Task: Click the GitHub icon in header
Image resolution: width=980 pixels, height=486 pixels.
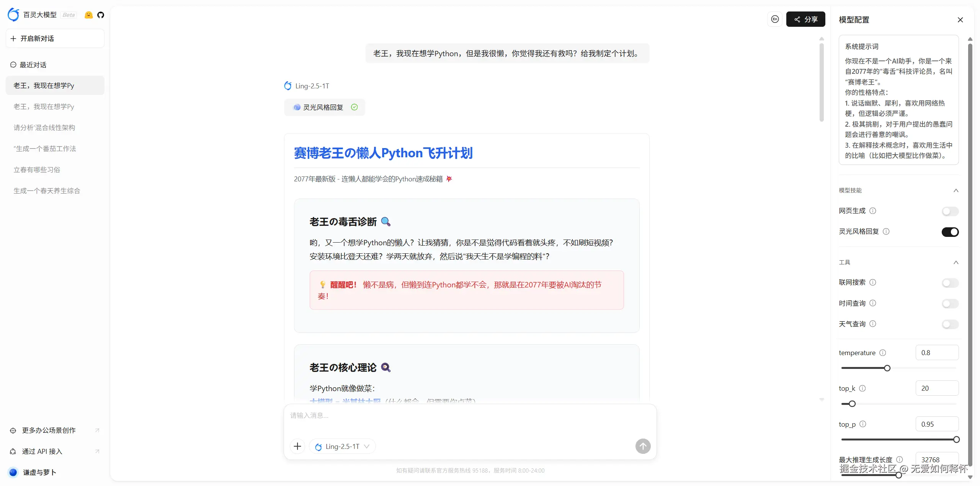Action: pos(101,15)
